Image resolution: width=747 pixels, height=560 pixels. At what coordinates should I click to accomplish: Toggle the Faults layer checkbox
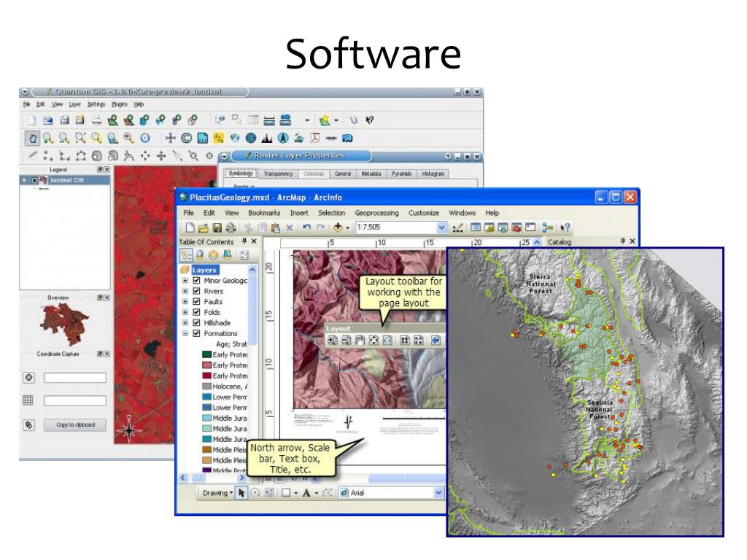196,301
